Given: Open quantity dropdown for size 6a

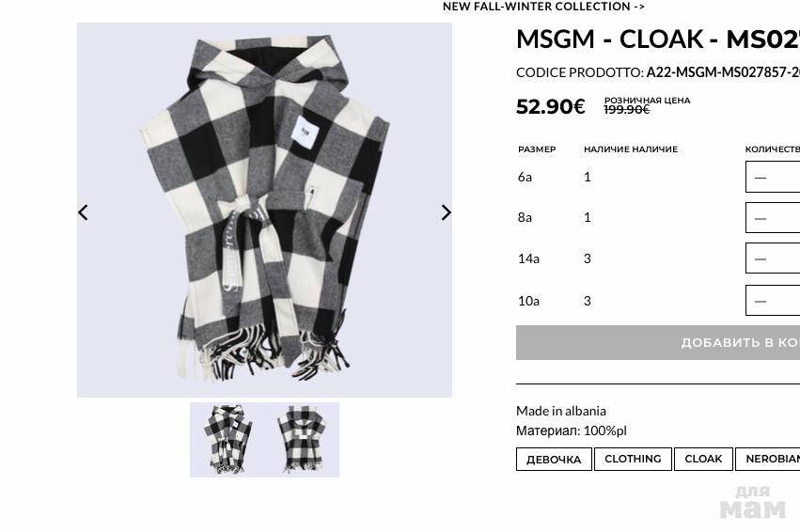Looking at the screenshot, I should (773, 177).
